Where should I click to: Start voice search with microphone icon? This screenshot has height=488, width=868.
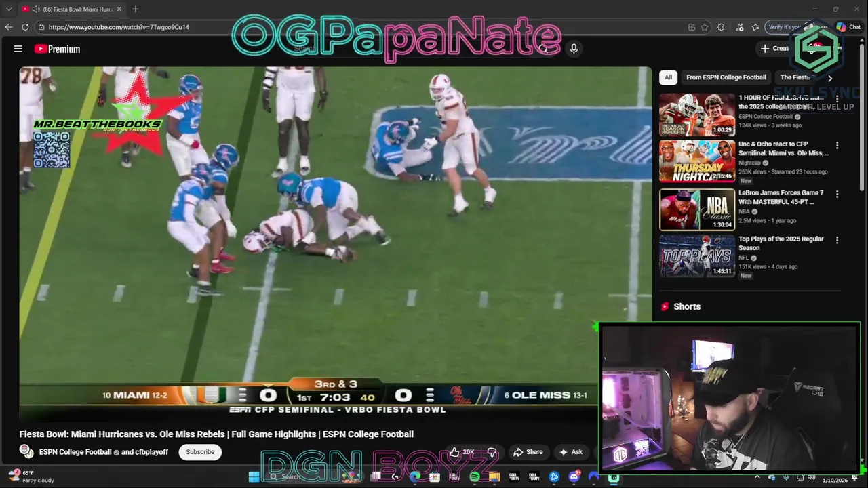coord(574,49)
